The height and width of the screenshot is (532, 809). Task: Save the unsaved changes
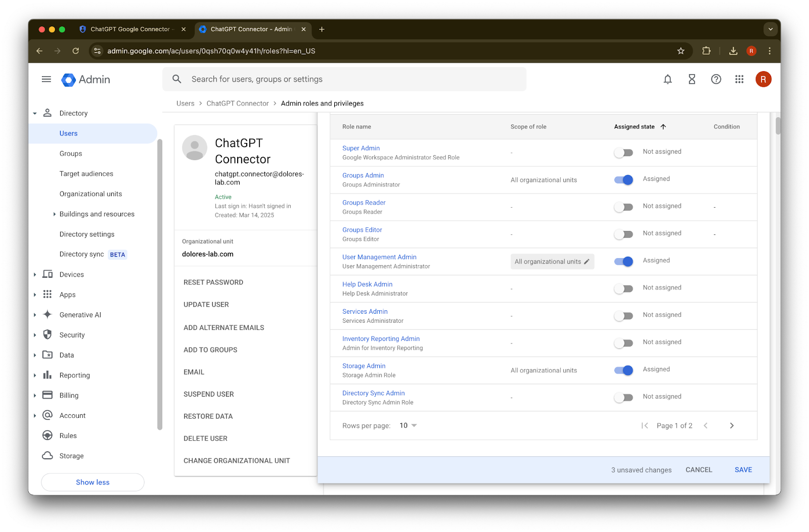pyautogui.click(x=743, y=470)
